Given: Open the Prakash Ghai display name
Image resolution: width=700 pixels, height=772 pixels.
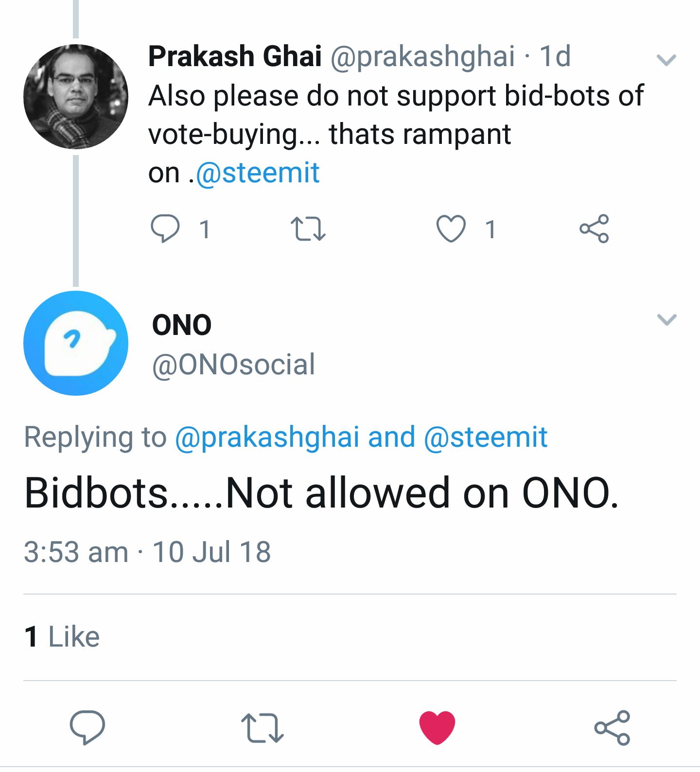Looking at the screenshot, I should 235,56.
